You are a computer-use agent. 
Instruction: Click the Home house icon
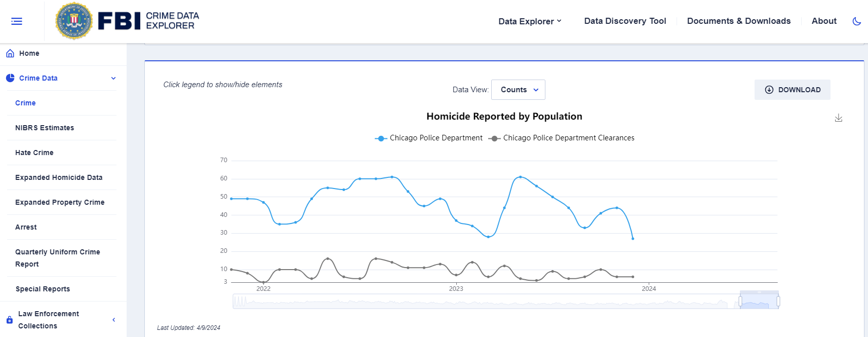click(10, 53)
